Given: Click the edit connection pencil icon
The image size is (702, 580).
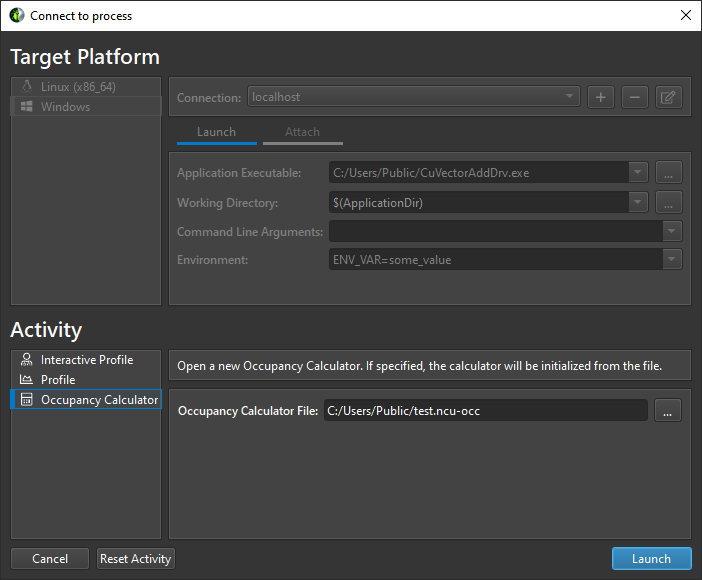Looking at the screenshot, I should click(668, 97).
